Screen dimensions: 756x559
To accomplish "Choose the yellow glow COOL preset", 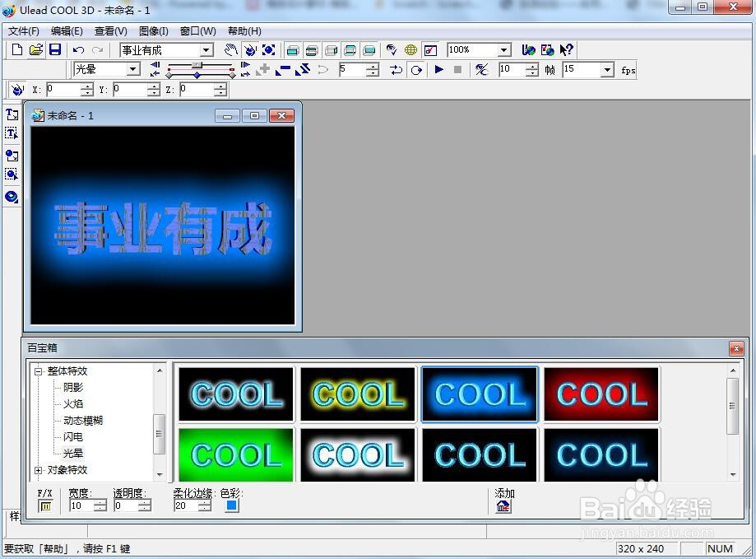I will (358, 394).
